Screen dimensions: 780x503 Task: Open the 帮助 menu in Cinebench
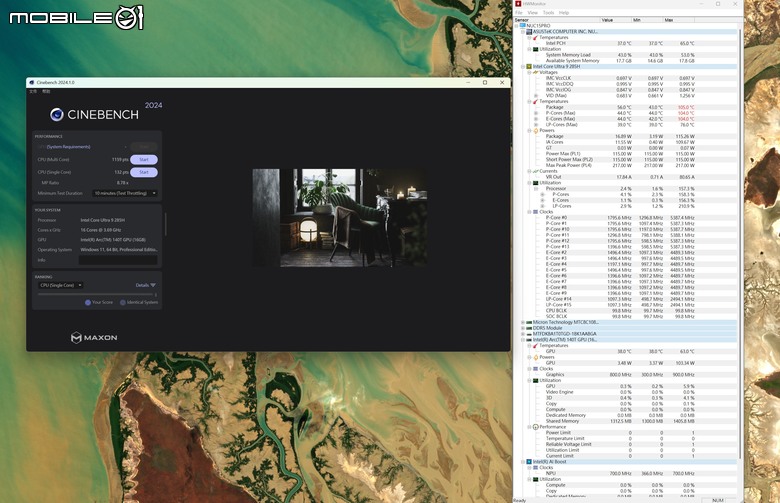(46, 92)
